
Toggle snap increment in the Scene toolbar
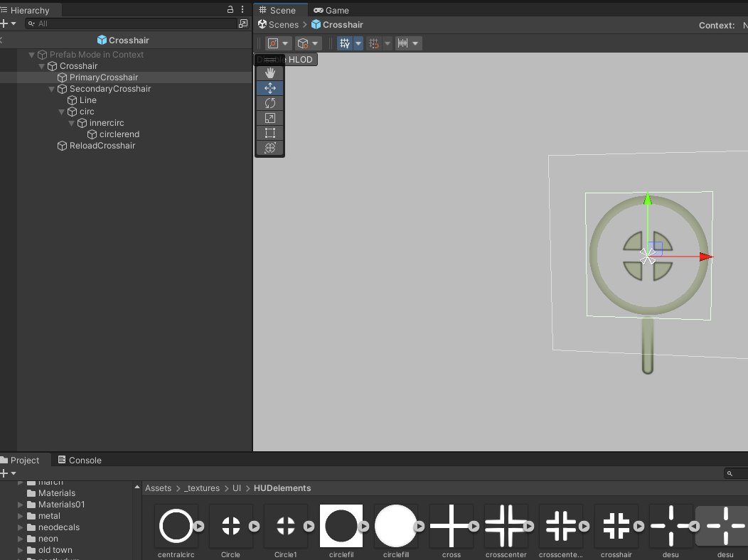[x=374, y=43]
